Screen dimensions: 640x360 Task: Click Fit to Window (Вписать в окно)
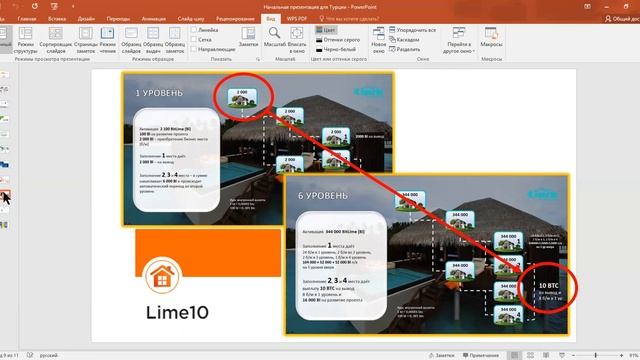click(x=297, y=40)
